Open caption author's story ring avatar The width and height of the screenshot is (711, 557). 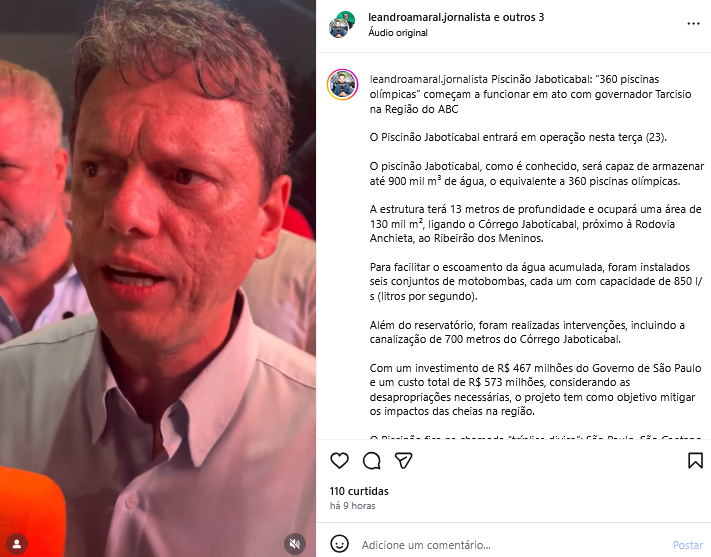342,84
